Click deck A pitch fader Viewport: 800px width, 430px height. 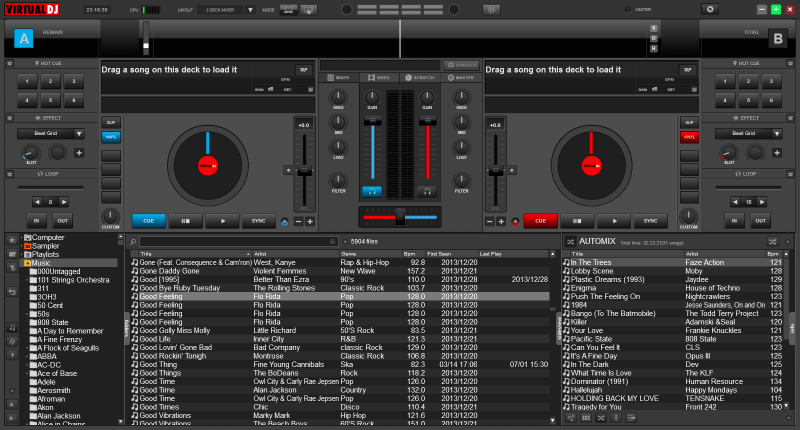tap(305, 170)
